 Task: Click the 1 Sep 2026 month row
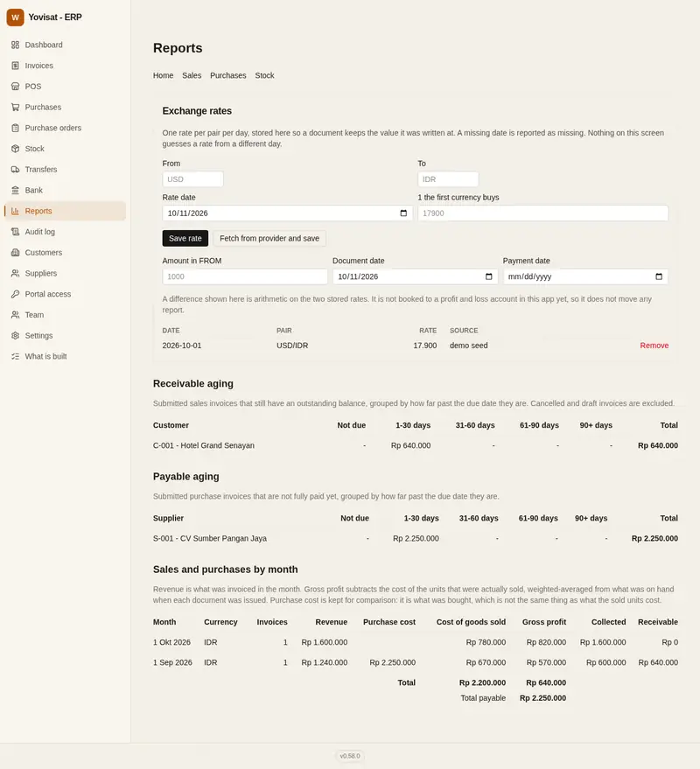[416, 662]
